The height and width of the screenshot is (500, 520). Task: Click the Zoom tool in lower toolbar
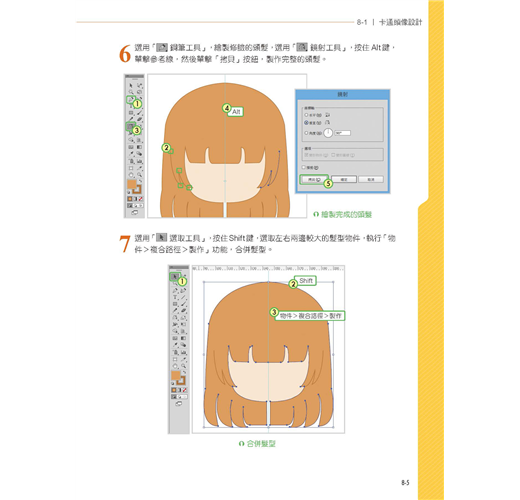pyautogui.click(x=183, y=366)
